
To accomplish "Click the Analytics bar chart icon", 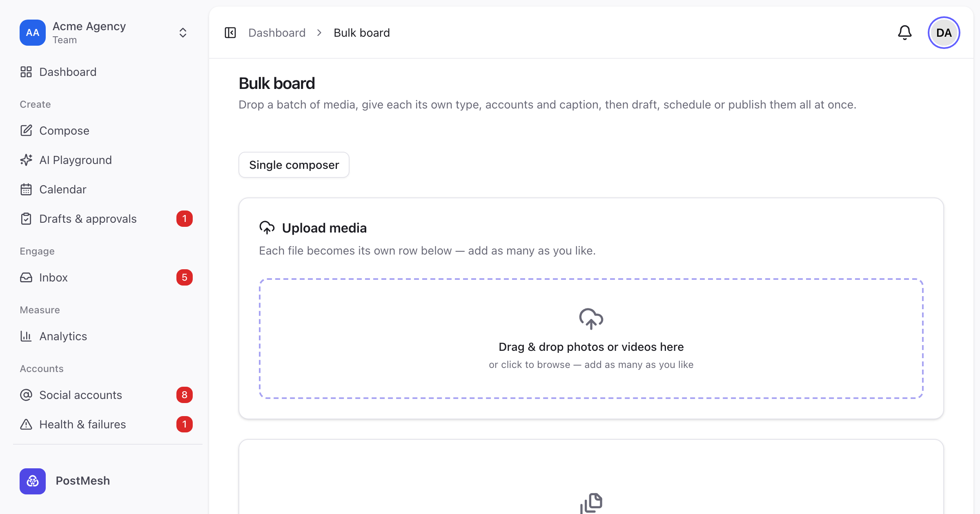I will click(x=26, y=336).
